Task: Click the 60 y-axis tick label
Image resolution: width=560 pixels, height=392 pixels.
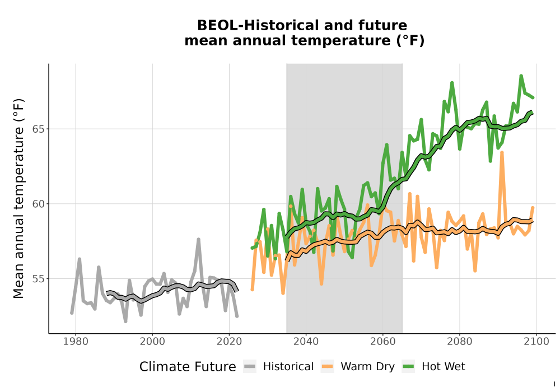Action: click(39, 204)
